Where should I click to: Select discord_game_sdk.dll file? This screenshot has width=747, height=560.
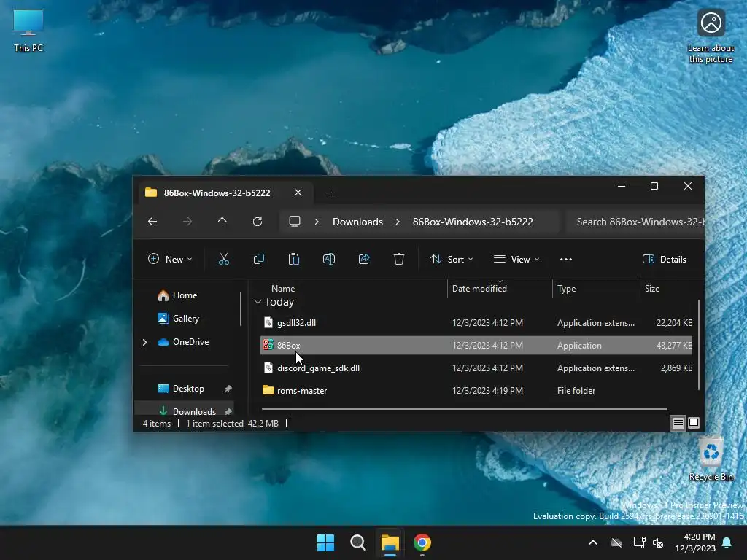coord(476,368)
